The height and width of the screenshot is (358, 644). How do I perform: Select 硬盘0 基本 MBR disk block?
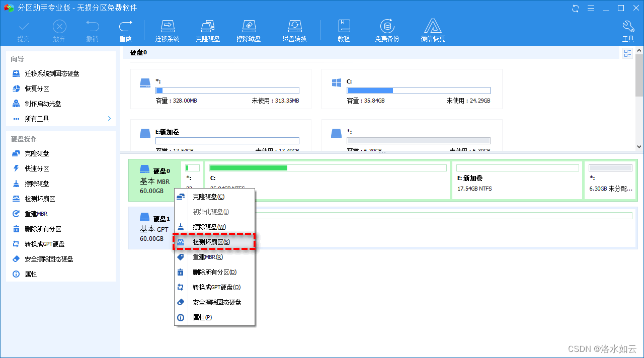154,181
